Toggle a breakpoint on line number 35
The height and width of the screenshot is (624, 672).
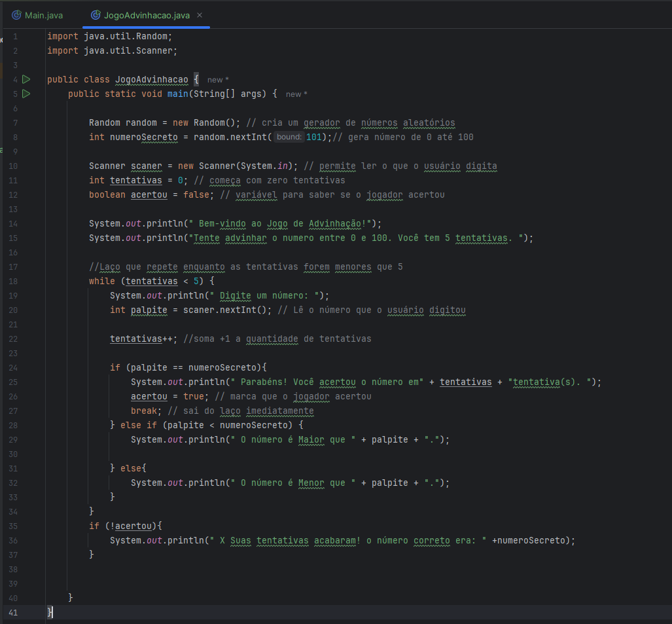click(x=14, y=526)
